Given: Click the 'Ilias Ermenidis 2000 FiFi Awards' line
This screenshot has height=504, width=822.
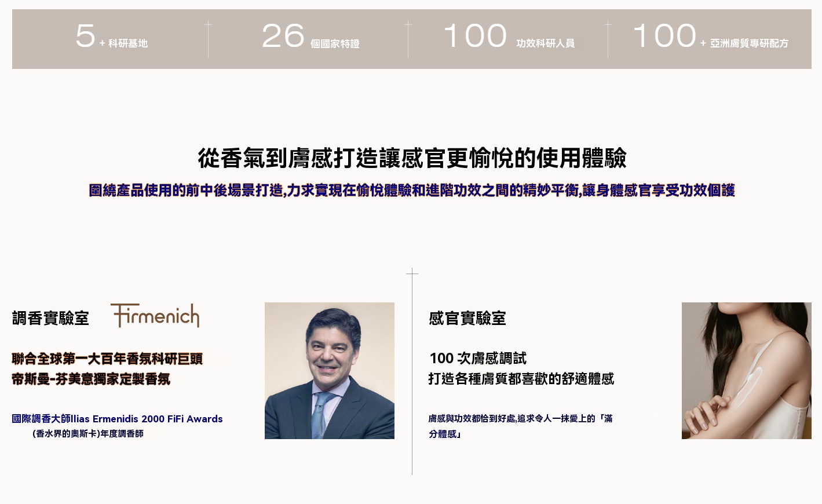Looking at the screenshot, I should pos(117,419).
